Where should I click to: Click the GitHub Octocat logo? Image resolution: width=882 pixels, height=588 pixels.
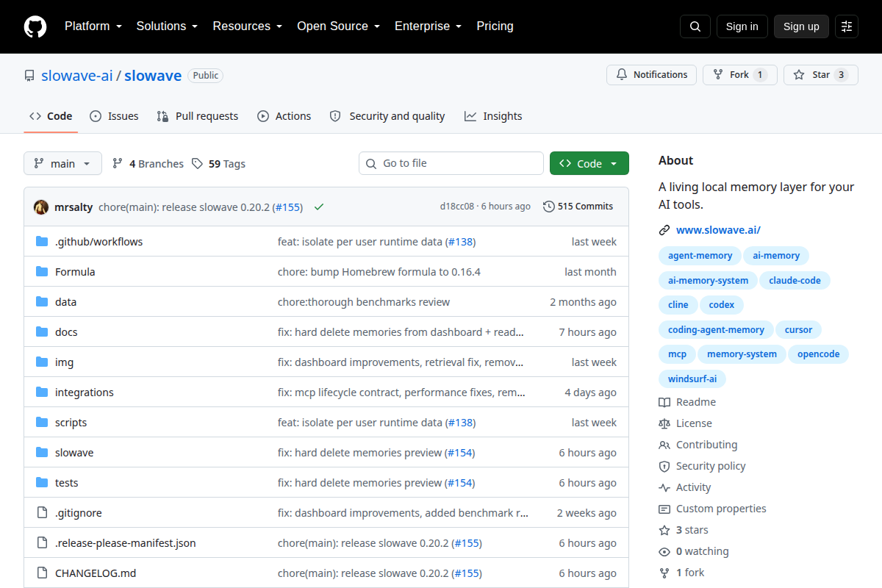(35, 26)
